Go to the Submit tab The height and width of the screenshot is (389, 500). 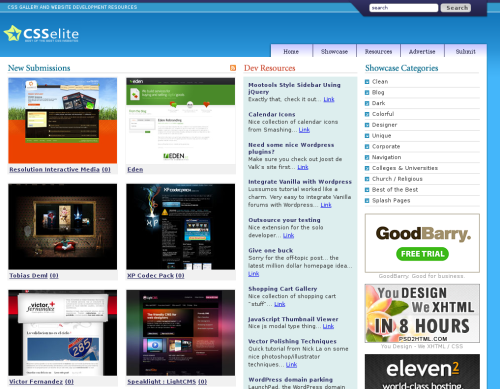465,51
